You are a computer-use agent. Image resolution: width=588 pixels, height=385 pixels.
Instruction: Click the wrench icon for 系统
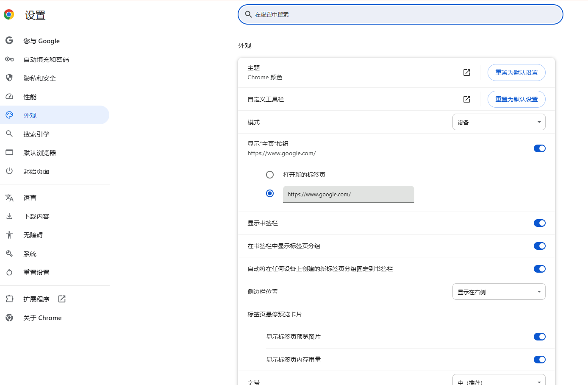[9, 254]
